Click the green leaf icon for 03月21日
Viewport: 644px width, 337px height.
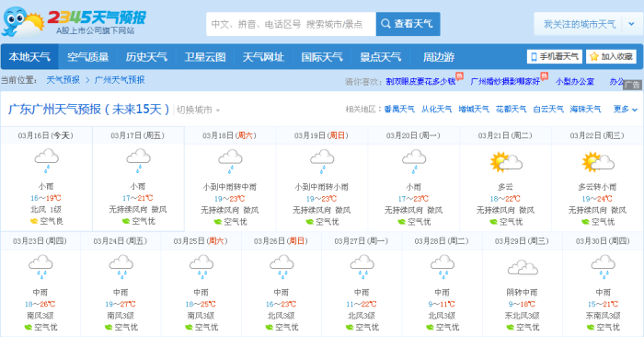coord(494,222)
